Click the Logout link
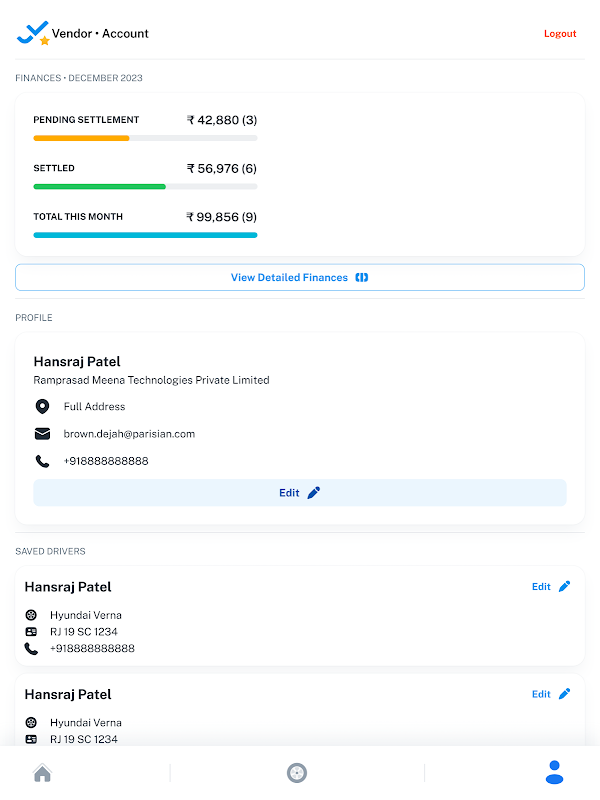This screenshot has width=600, height=800. [560, 34]
